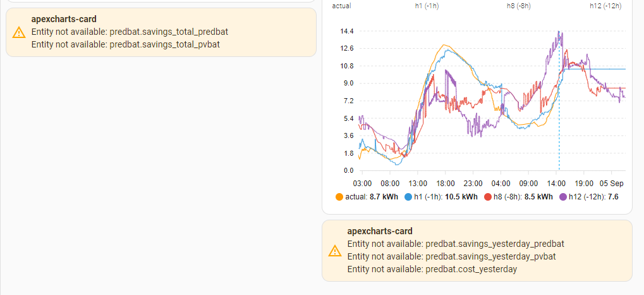Select the predbat.savings_total_pvbat error line

pyautogui.click(x=125, y=44)
